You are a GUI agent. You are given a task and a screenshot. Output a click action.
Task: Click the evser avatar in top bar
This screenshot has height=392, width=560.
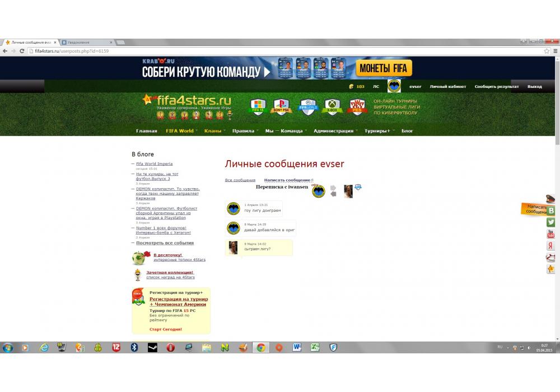(x=394, y=86)
